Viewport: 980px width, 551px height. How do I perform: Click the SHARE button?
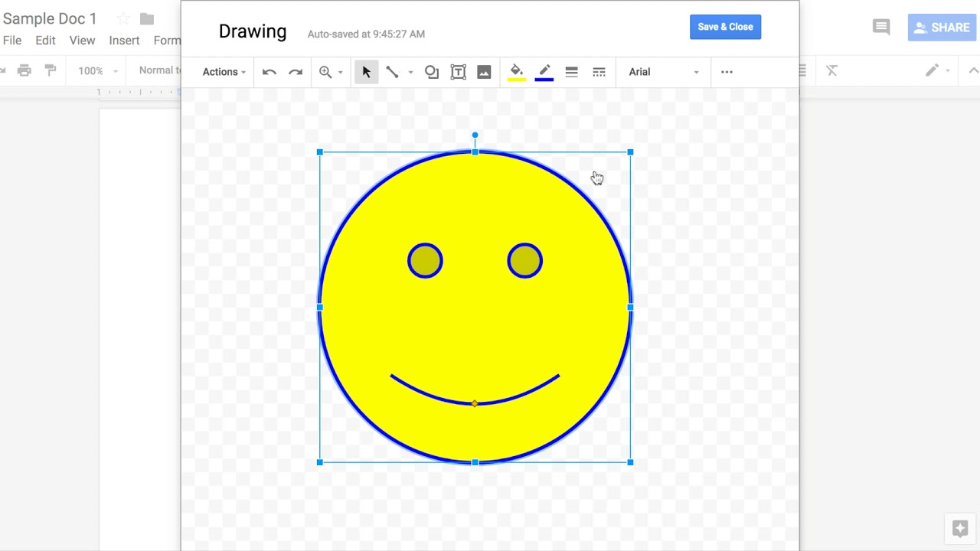click(941, 27)
